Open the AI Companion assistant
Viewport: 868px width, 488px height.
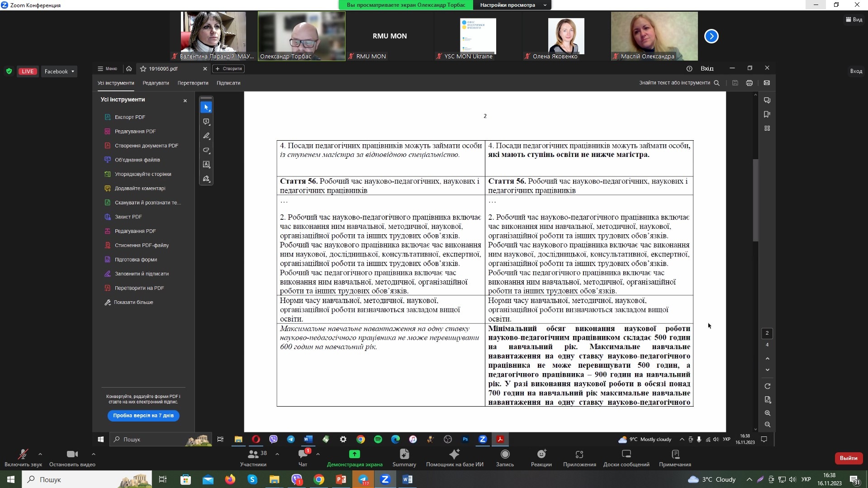(x=454, y=455)
